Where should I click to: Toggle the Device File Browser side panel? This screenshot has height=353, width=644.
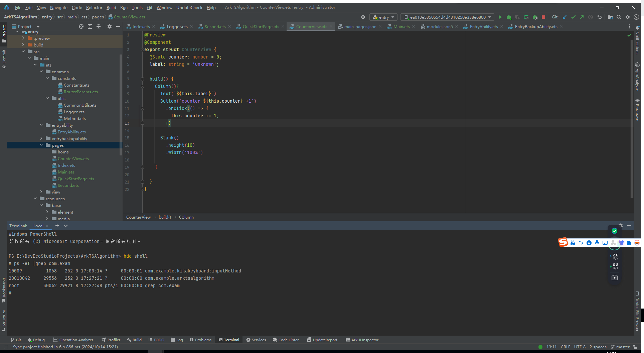637,311
